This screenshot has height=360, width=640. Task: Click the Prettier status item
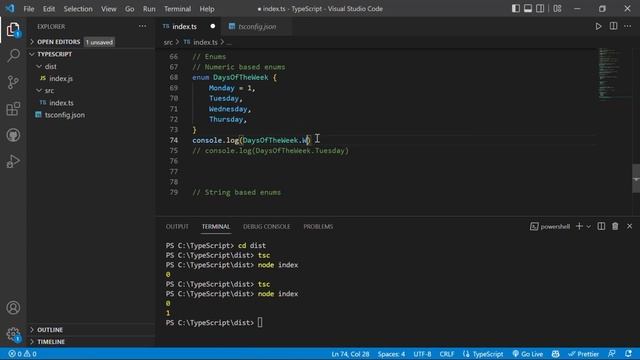pos(583,354)
